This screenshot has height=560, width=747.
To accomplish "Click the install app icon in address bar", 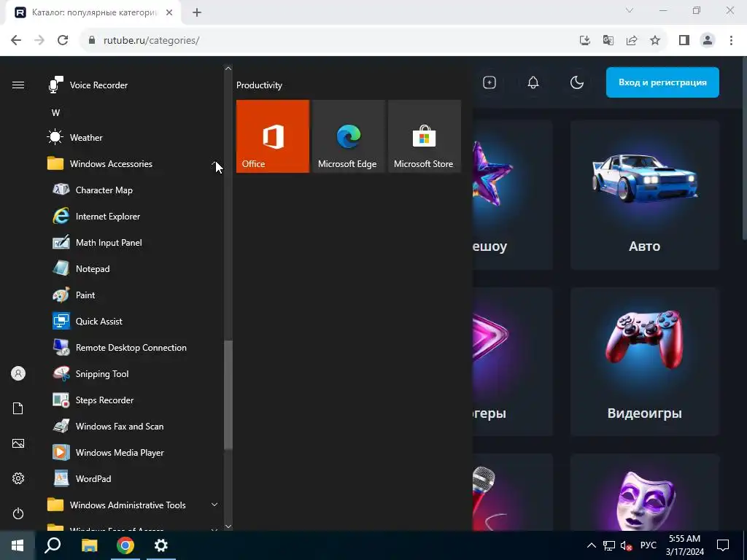I will pyautogui.click(x=584, y=41).
